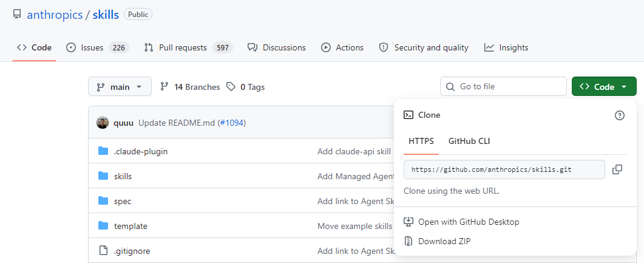This screenshot has height=263, width=644.
Task: Click the terminal icon beside Clone
Action: click(x=408, y=115)
